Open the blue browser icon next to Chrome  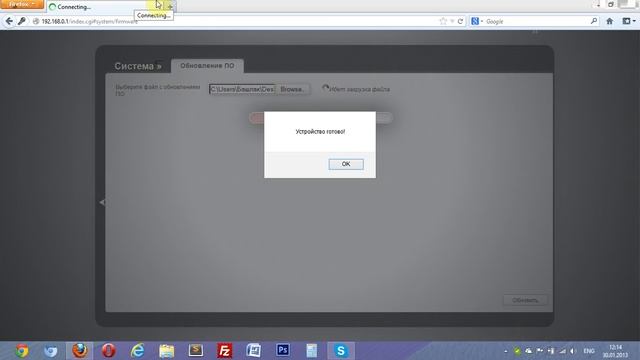[x=51, y=351]
